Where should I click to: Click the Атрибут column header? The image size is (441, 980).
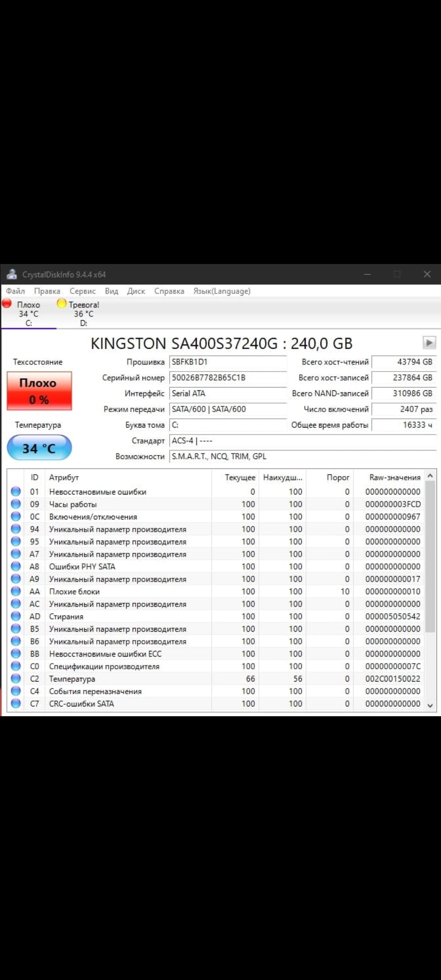point(128,477)
